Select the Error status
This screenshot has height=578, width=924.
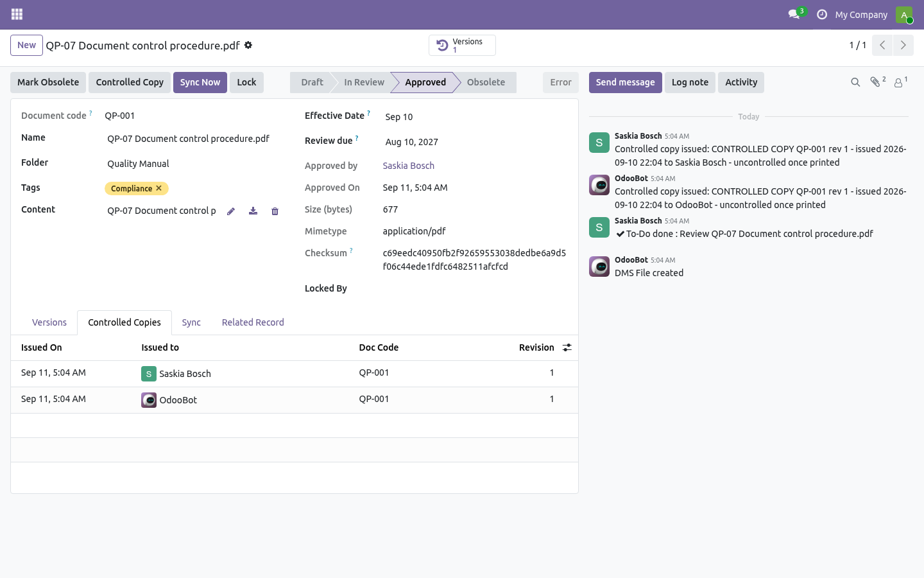coord(561,82)
